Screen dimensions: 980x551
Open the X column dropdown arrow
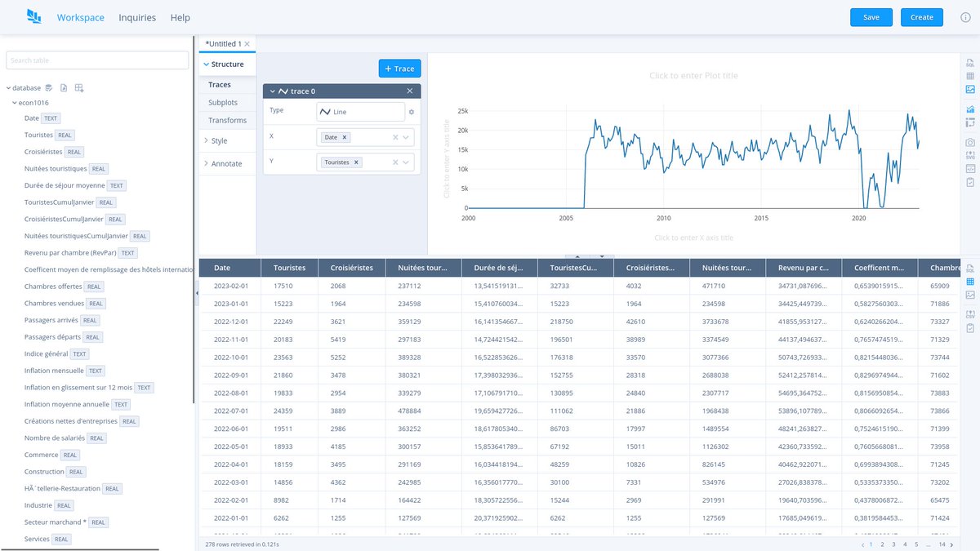pyautogui.click(x=406, y=137)
